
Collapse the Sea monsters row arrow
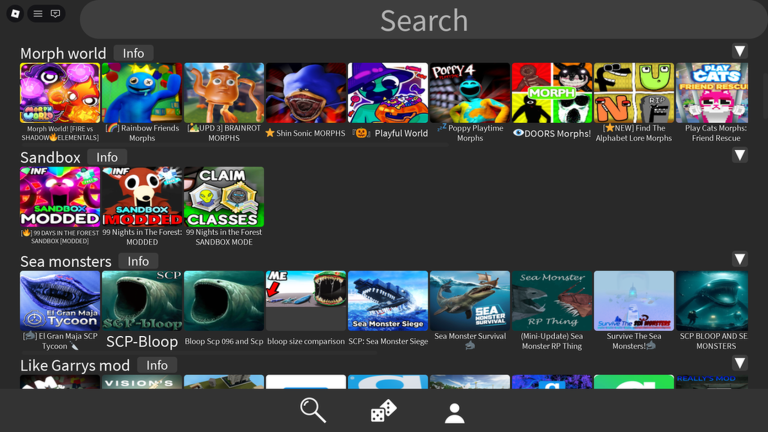(740, 259)
